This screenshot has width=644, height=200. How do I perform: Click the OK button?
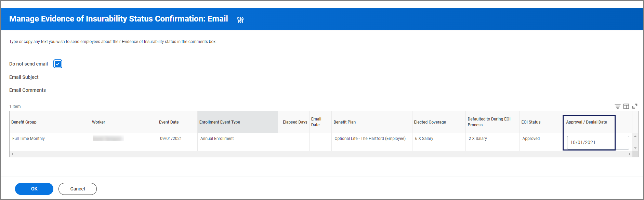34,189
